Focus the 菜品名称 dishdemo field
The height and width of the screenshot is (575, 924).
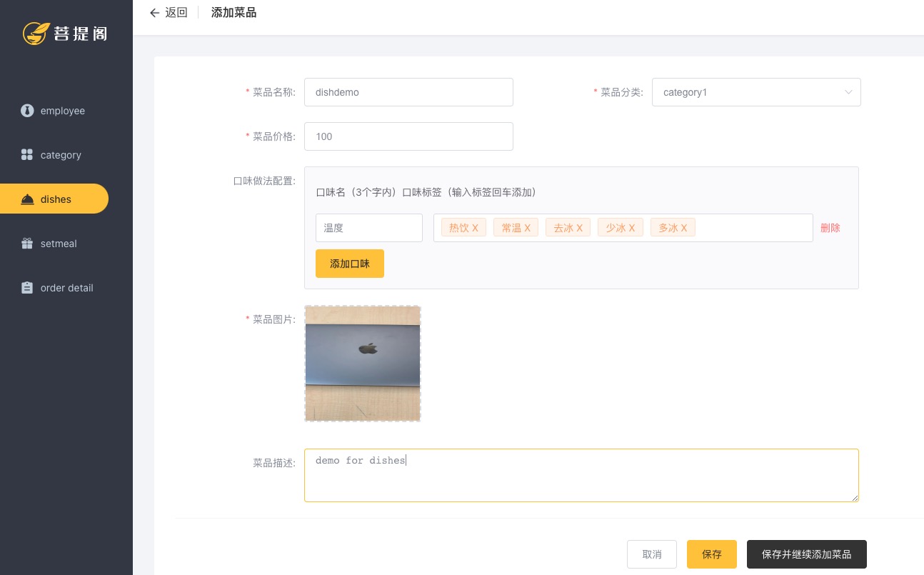pos(408,92)
